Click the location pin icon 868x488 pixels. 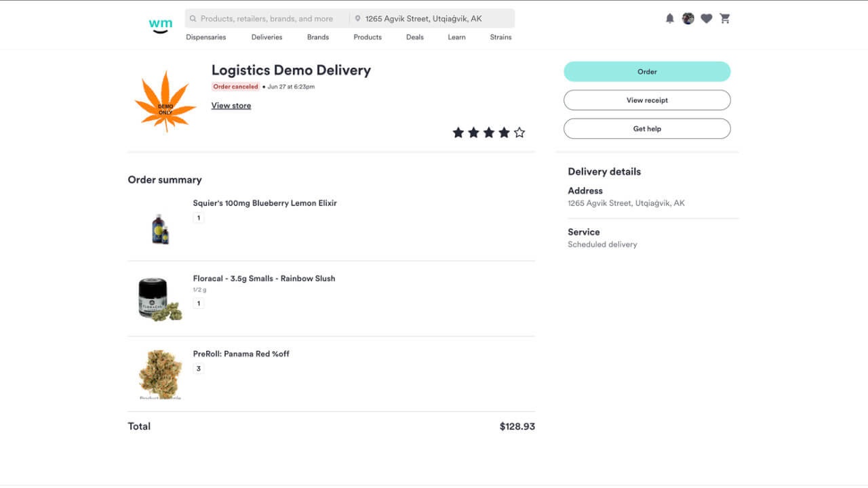click(x=357, y=19)
